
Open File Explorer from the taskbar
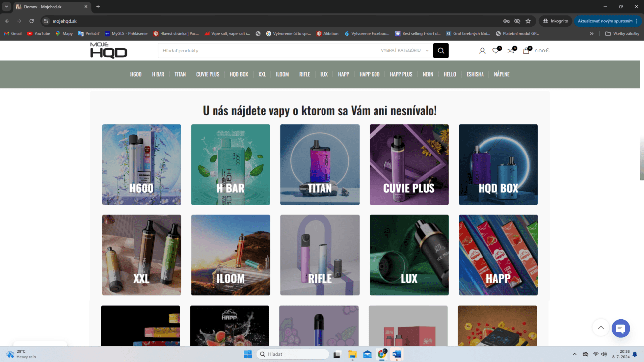point(352,354)
